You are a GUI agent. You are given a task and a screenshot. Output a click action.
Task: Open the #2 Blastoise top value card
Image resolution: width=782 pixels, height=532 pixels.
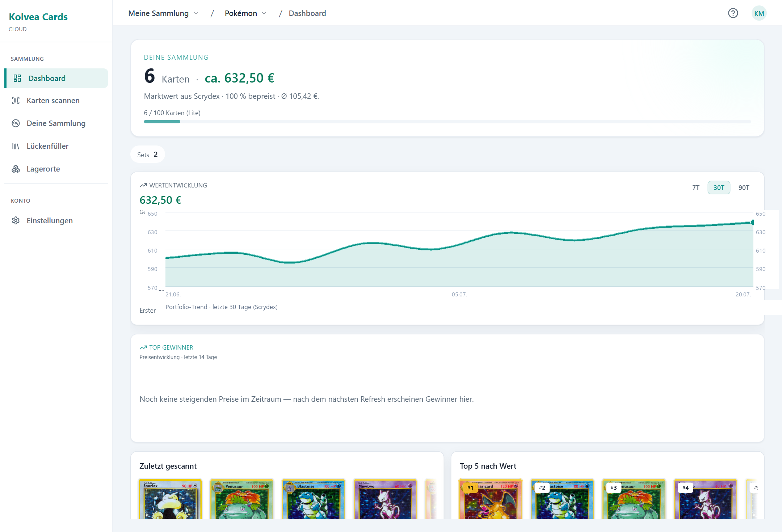coord(562,499)
